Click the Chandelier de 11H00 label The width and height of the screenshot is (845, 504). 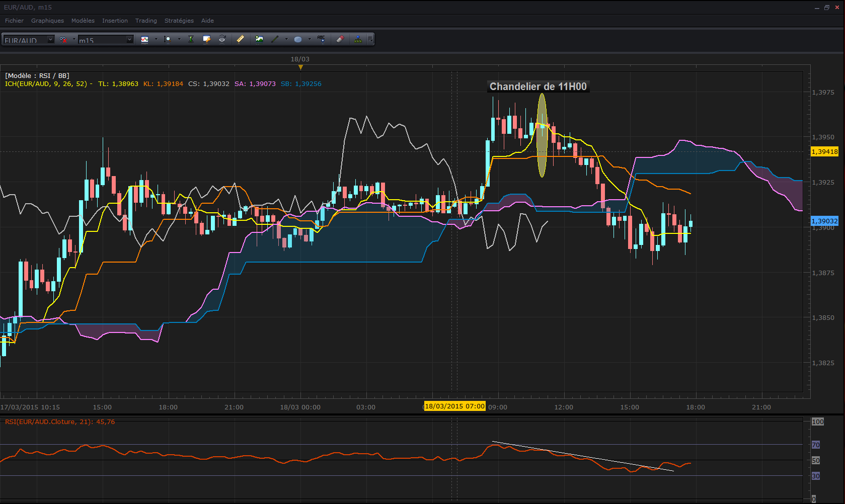[538, 87]
